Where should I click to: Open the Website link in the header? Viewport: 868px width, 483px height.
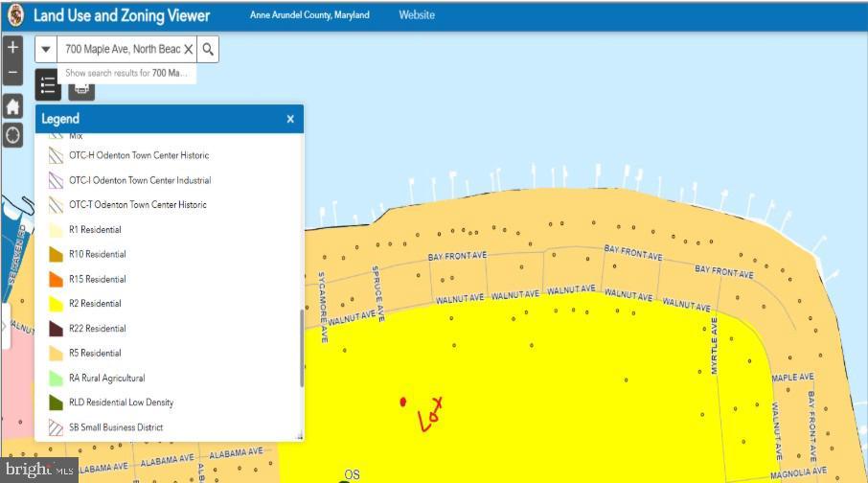click(x=417, y=15)
